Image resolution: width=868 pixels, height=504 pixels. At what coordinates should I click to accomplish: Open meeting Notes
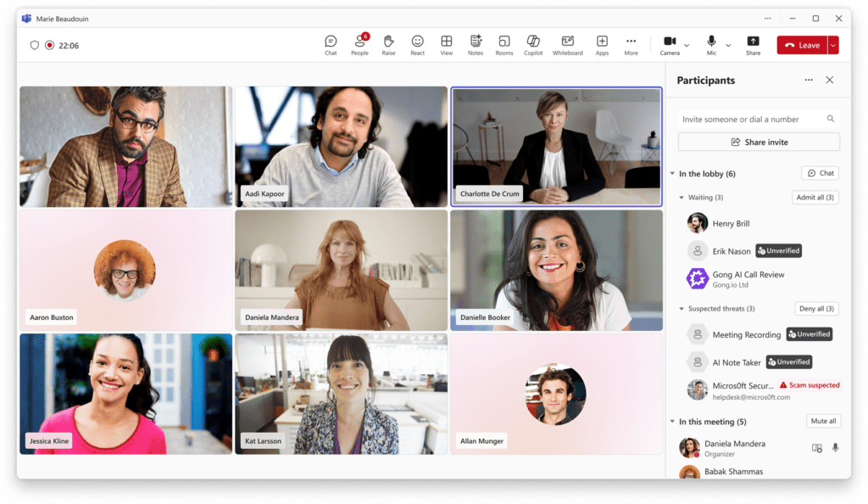(476, 44)
